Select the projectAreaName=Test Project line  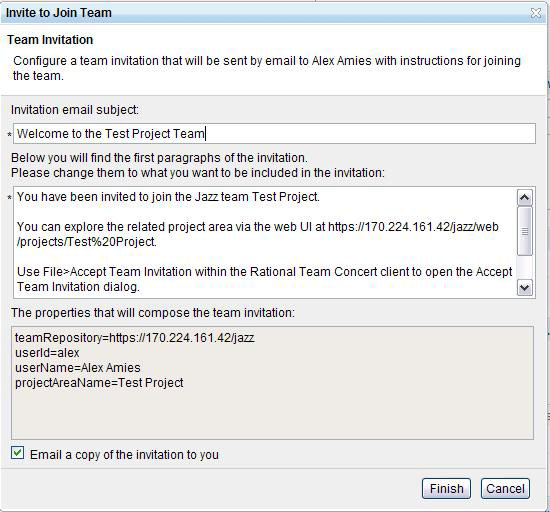(99, 383)
